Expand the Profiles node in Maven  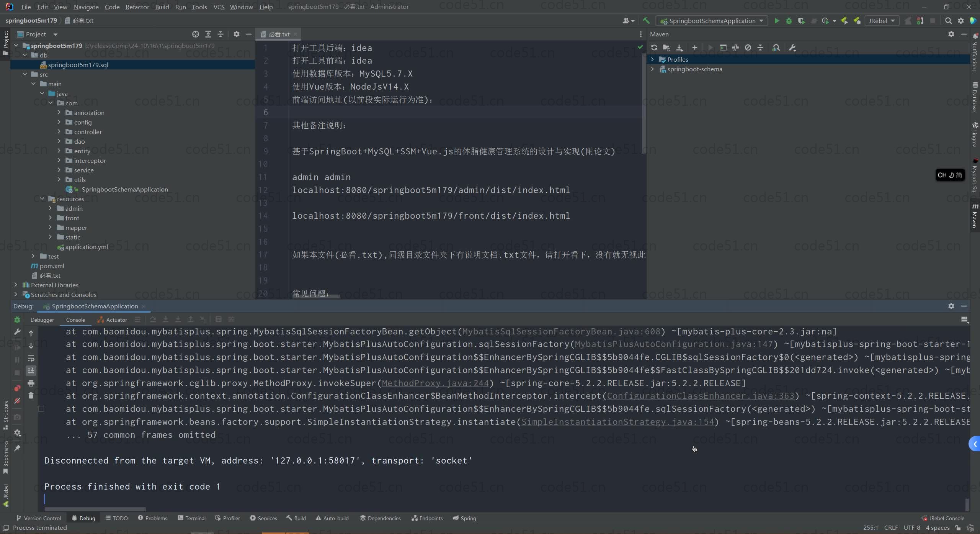(x=652, y=59)
